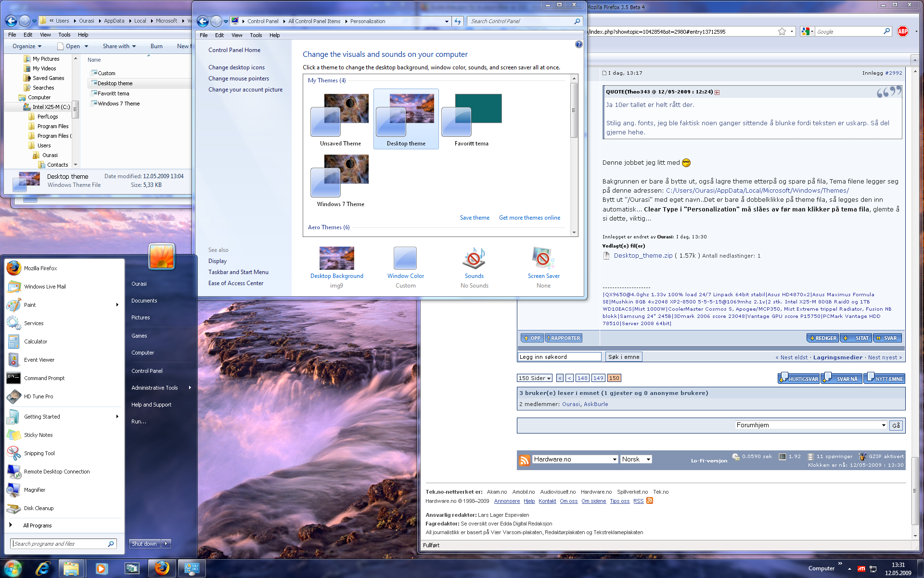Open Help menu in Control Panel window

(274, 35)
